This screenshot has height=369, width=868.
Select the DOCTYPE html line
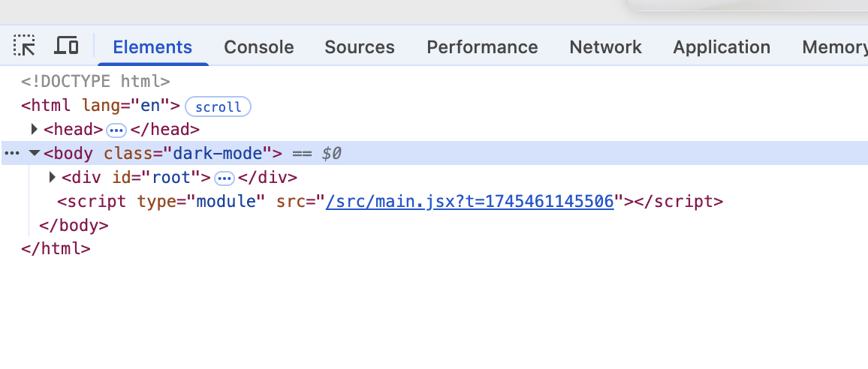[95, 82]
